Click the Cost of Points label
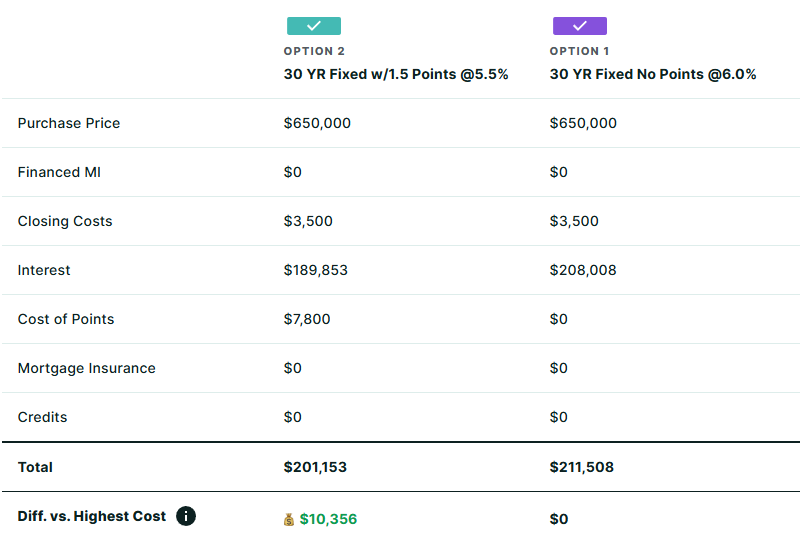This screenshot has width=805, height=544. [x=66, y=319]
